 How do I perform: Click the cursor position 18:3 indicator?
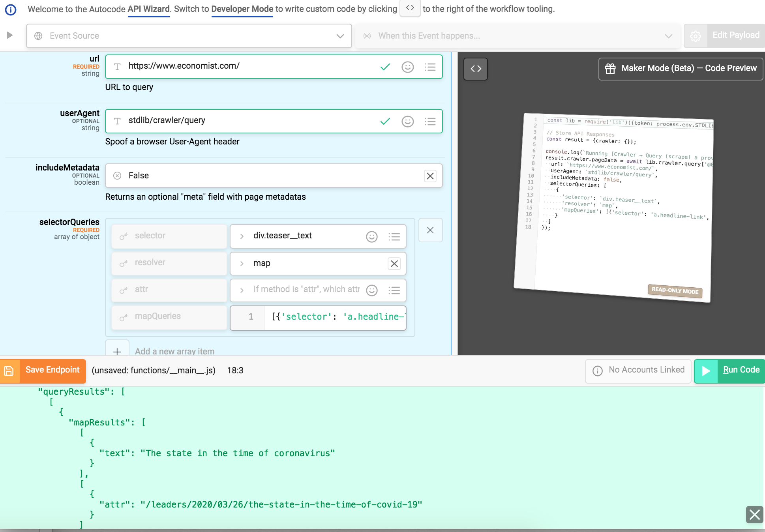235,371
